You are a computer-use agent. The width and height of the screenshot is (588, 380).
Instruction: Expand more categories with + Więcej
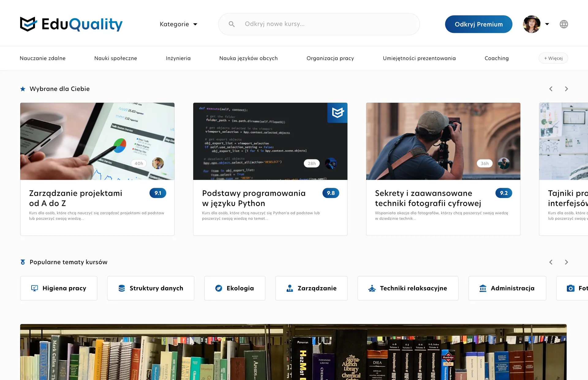553,58
